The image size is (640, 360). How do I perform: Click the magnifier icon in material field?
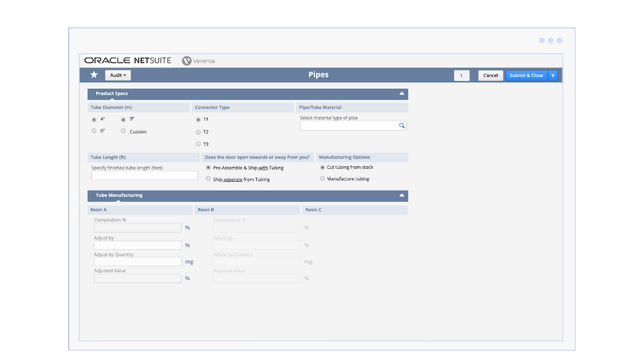coord(402,126)
